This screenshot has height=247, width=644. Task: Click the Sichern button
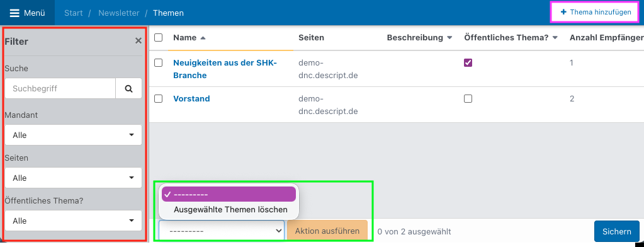(616, 231)
